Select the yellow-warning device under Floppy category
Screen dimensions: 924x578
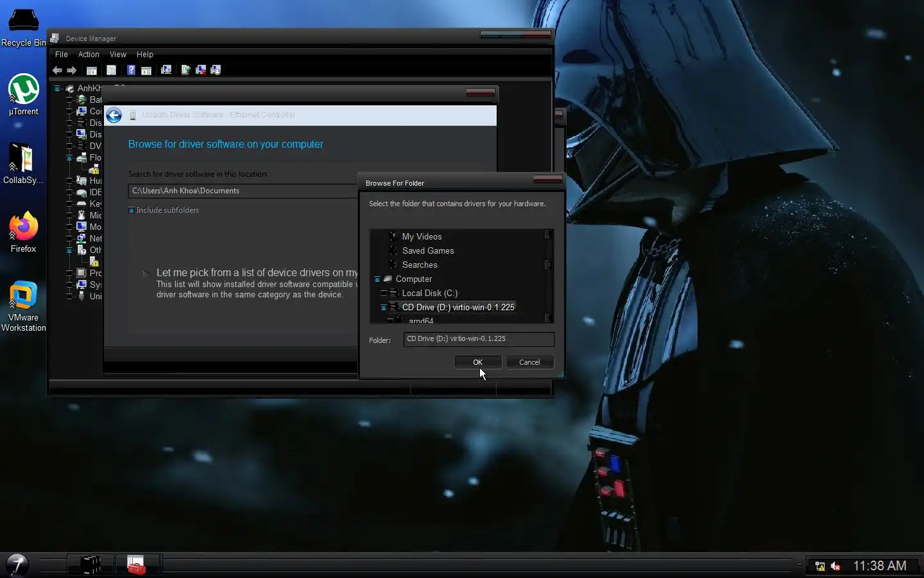tap(94, 170)
